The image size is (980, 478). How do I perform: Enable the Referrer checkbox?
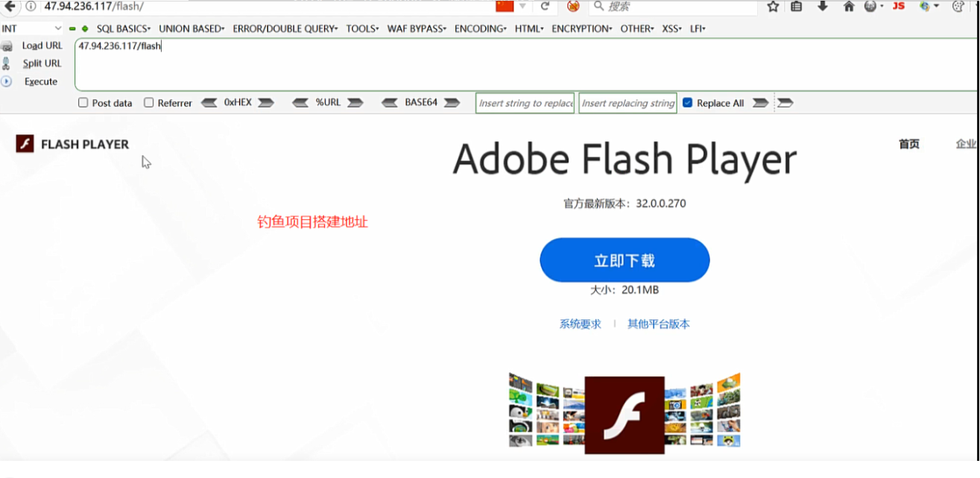[149, 103]
